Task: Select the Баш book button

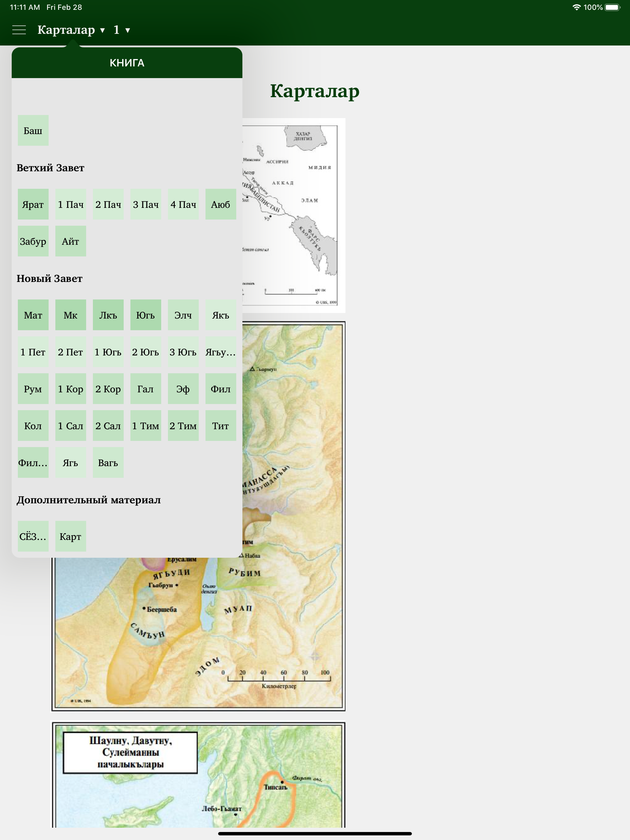Action: [x=33, y=130]
